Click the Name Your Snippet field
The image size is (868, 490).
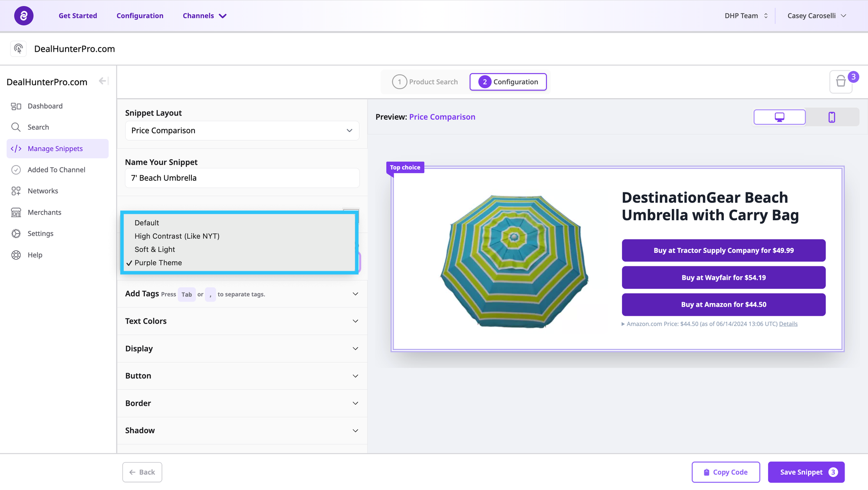point(242,178)
